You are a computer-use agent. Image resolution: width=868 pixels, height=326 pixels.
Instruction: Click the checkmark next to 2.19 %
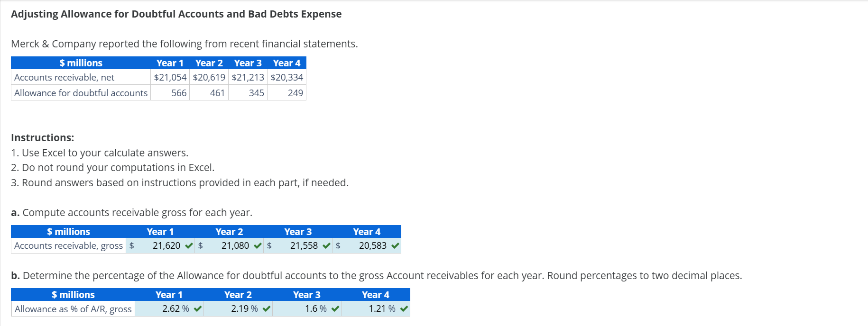pyautogui.click(x=266, y=308)
